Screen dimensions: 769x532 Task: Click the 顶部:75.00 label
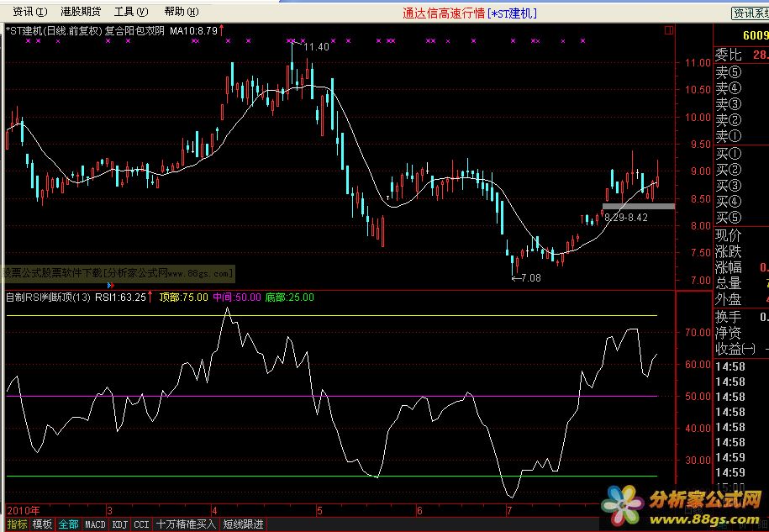coord(184,298)
